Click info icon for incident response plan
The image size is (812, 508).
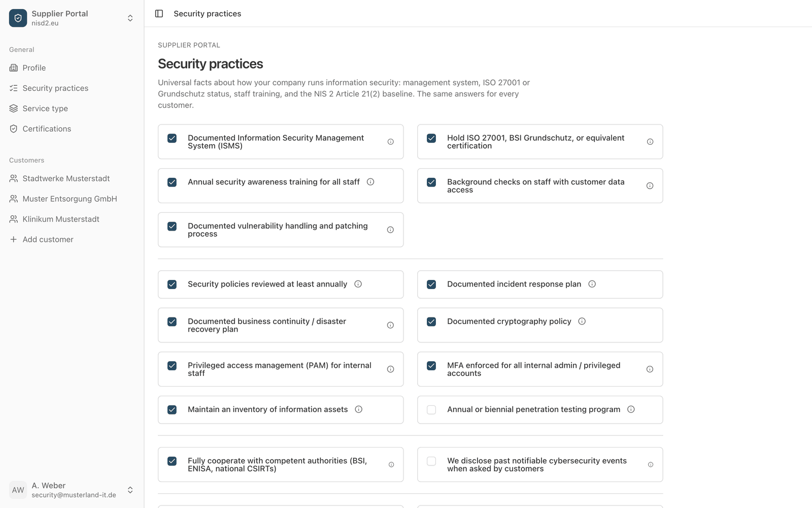click(x=592, y=284)
